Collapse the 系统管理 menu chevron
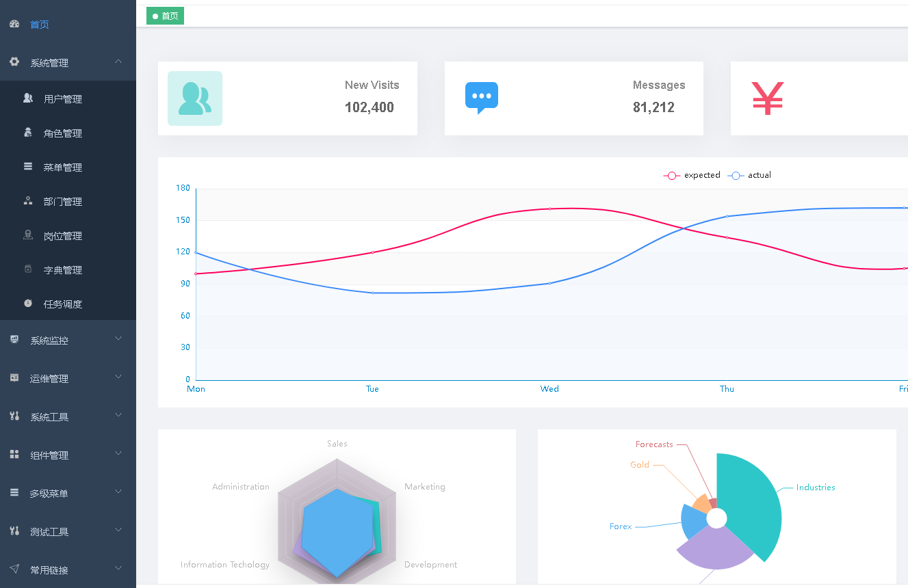Screen dimensions: 908x588 coord(118,62)
